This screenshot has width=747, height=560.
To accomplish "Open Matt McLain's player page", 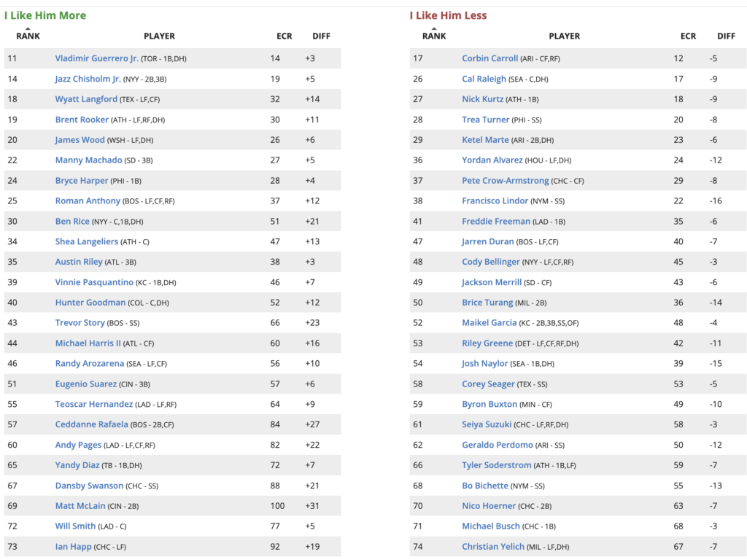I will (x=80, y=506).
